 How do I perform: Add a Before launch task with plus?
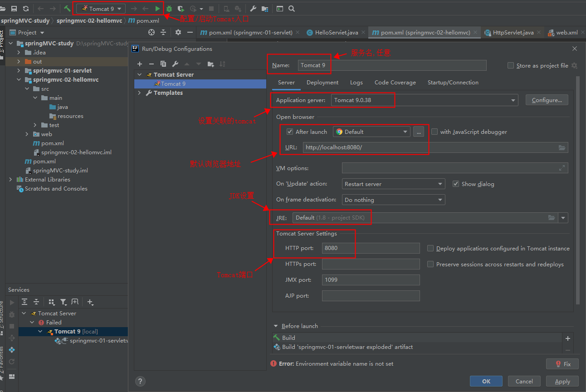click(567, 338)
